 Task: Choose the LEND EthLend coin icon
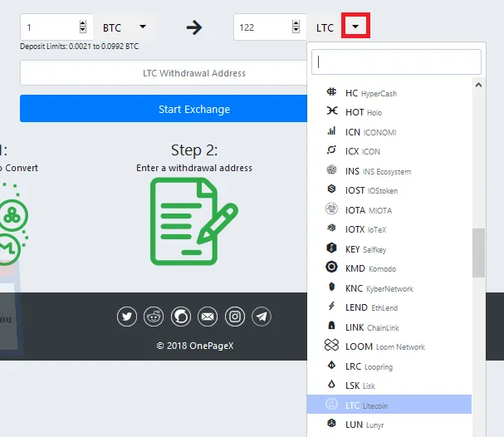pyautogui.click(x=331, y=306)
